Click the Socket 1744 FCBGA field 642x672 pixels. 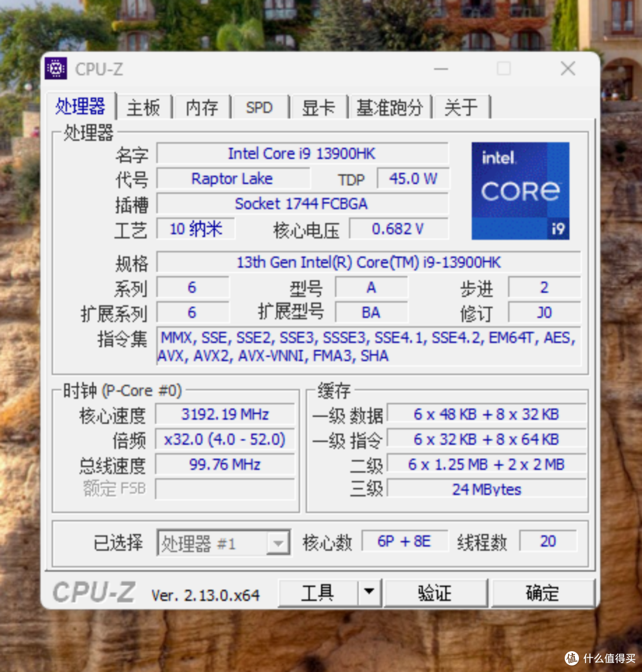click(303, 204)
